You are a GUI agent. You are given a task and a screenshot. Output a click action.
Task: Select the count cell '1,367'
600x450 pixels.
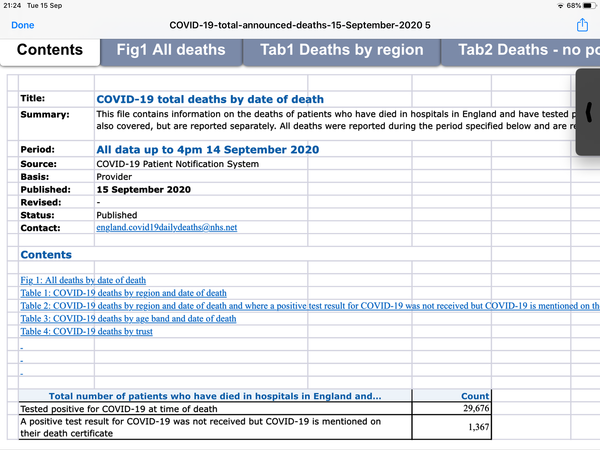pos(452,427)
